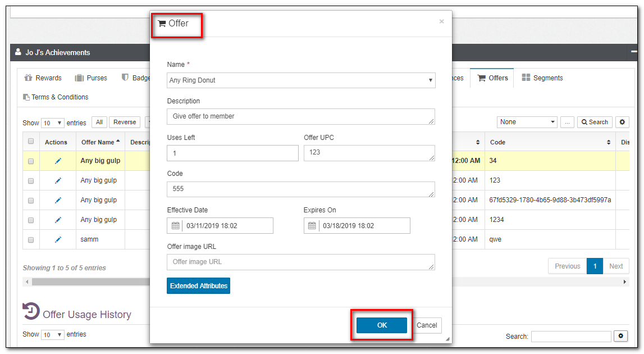
Task: Click into the Offer image URL field
Action: [300, 262]
